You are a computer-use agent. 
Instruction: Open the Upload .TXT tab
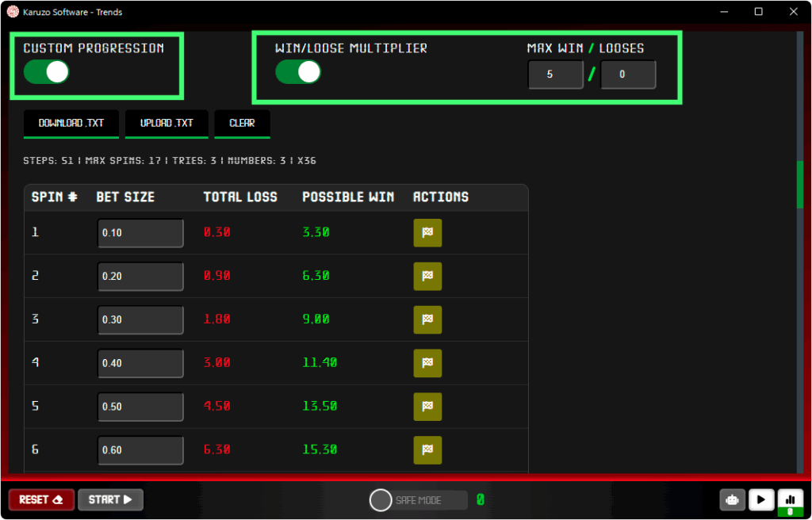click(x=167, y=124)
